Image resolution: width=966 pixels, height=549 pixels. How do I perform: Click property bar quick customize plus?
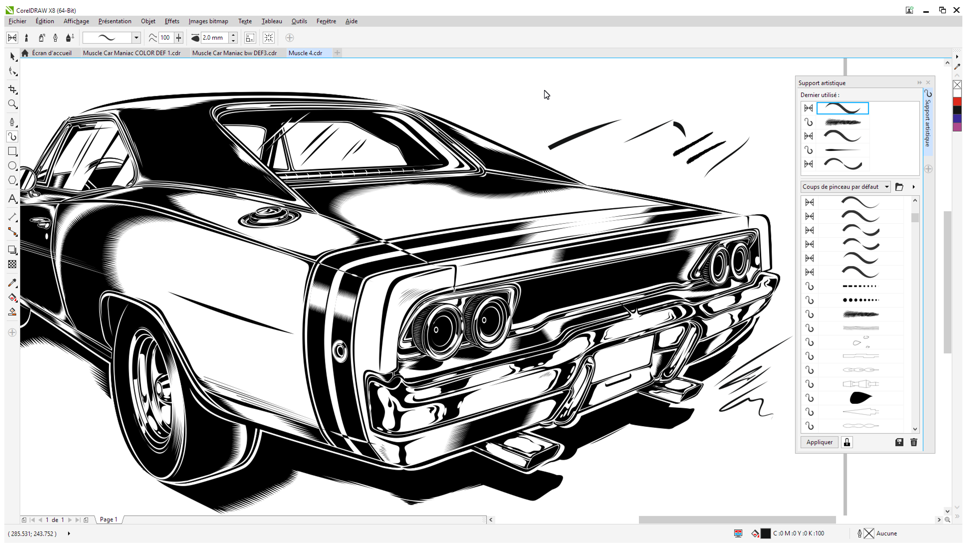(290, 38)
